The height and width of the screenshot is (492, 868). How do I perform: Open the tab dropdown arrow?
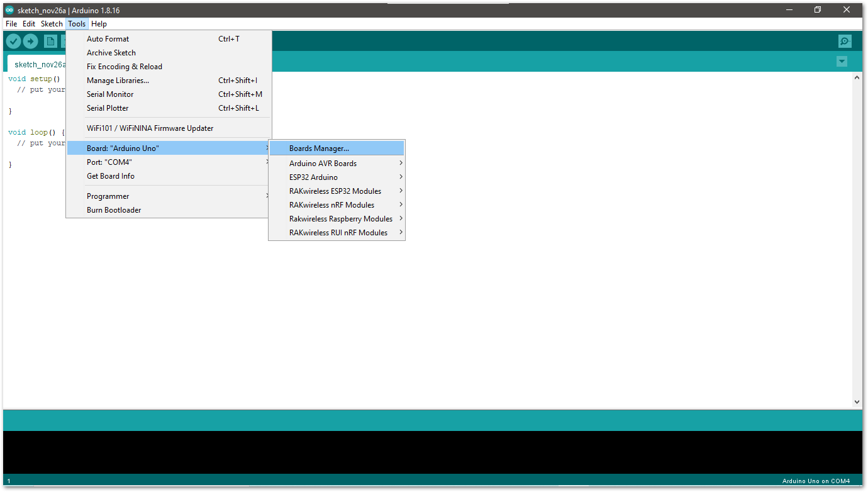[842, 61]
